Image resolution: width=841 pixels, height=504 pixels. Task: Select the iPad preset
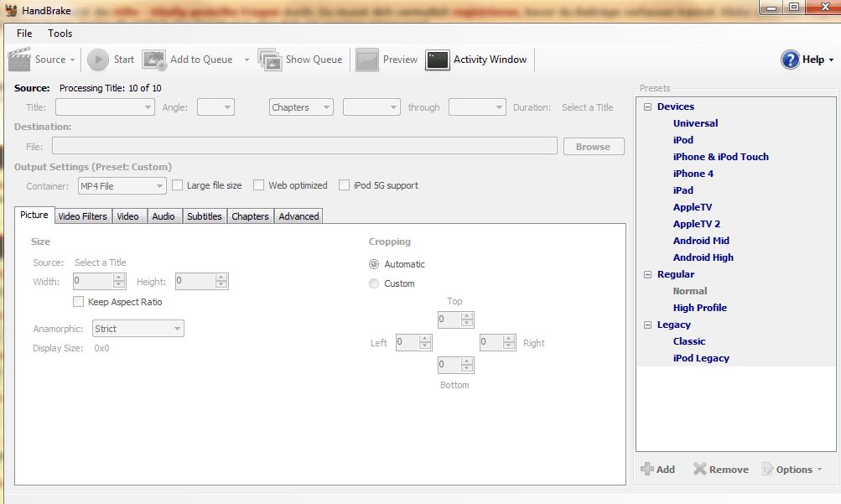[x=683, y=190]
